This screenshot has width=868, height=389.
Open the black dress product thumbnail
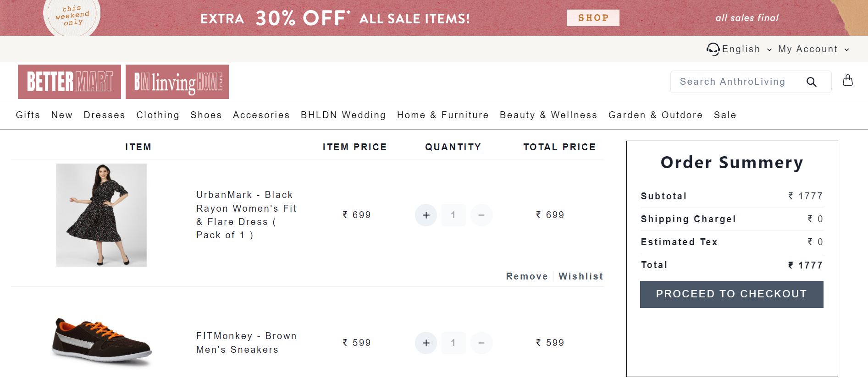101,215
